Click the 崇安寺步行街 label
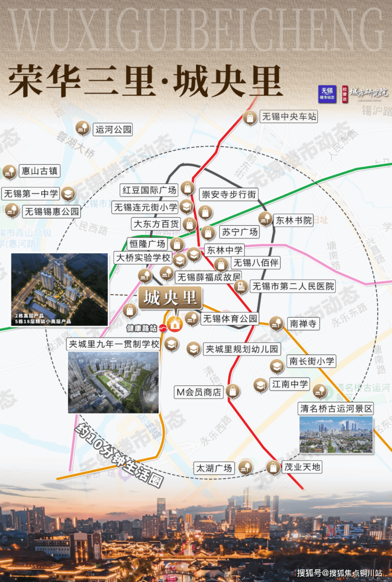 coord(228,194)
